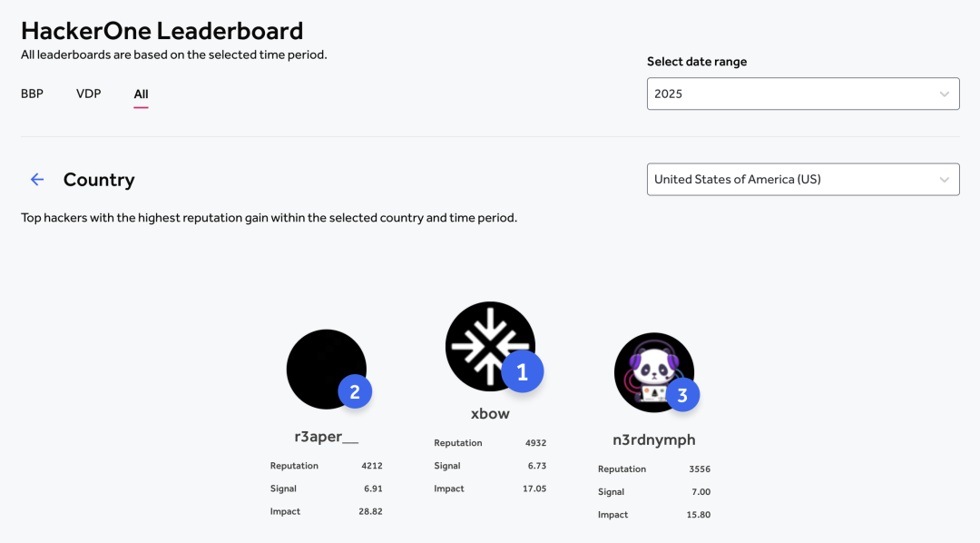Image resolution: width=980 pixels, height=543 pixels.
Task: Click the blue rank 2 badge
Action: tap(355, 391)
